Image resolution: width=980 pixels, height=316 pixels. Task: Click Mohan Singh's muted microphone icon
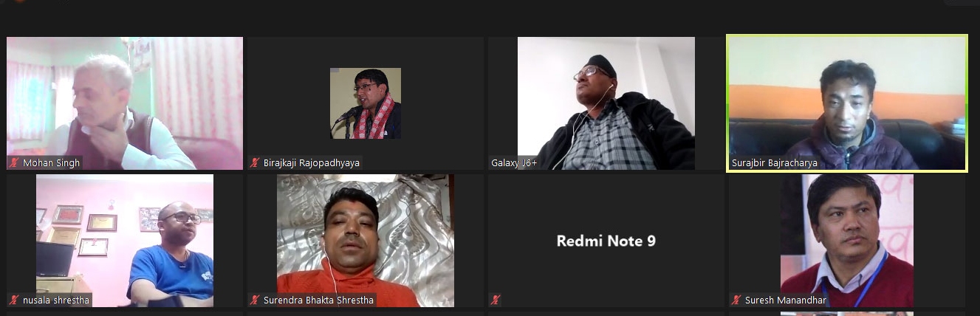pos(13,162)
